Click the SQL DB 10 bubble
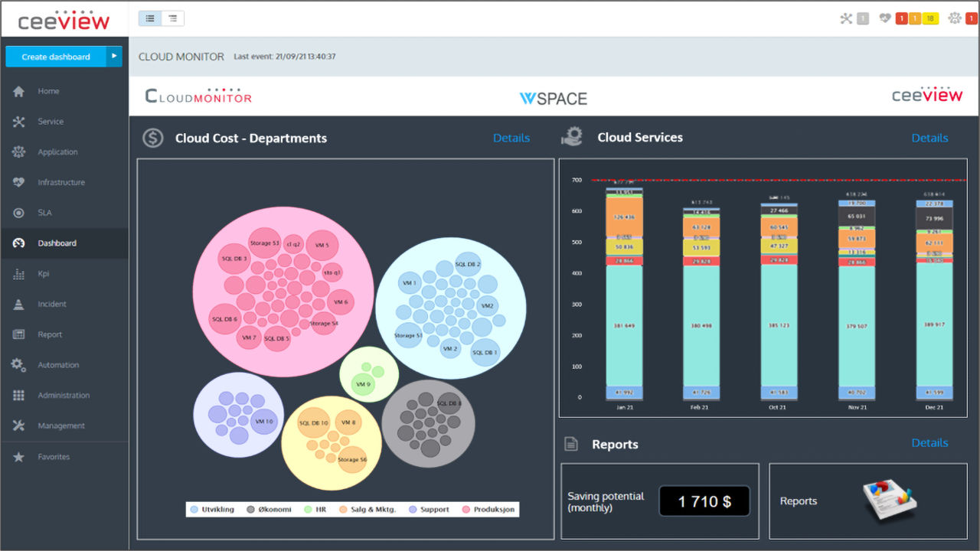Screen dimensions: 980x551 313,423
